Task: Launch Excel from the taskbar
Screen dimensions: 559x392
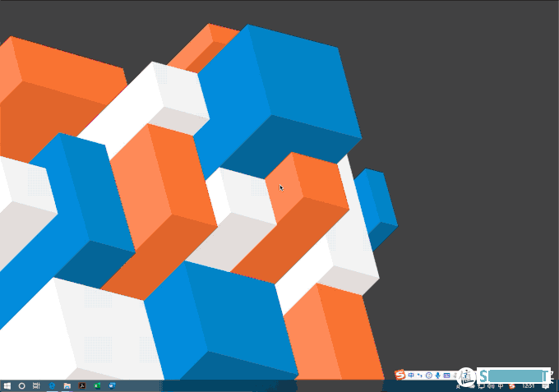Action: [x=97, y=385]
